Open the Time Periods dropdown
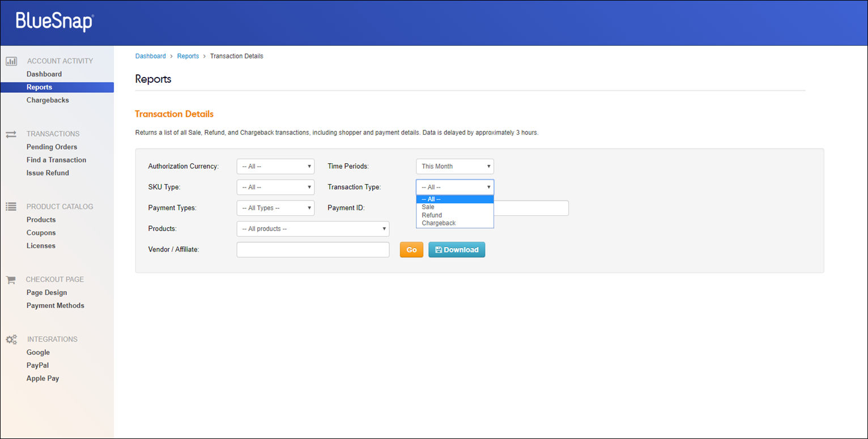The image size is (868, 439). [x=455, y=167]
